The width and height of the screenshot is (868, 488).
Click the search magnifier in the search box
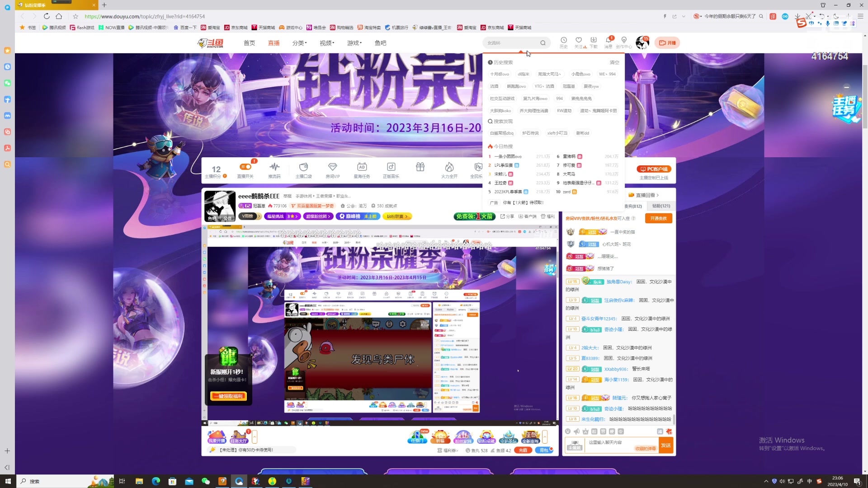click(543, 43)
